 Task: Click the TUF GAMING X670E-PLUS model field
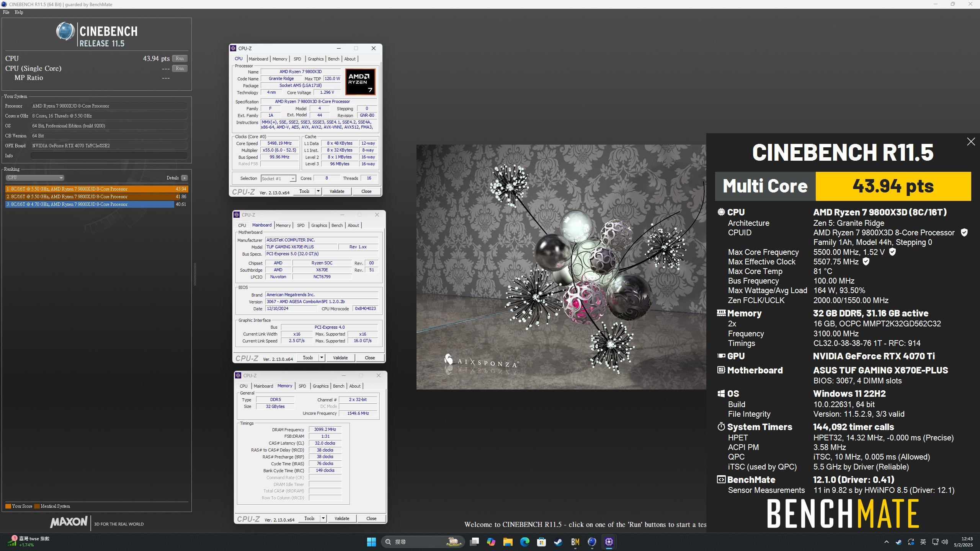click(301, 247)
